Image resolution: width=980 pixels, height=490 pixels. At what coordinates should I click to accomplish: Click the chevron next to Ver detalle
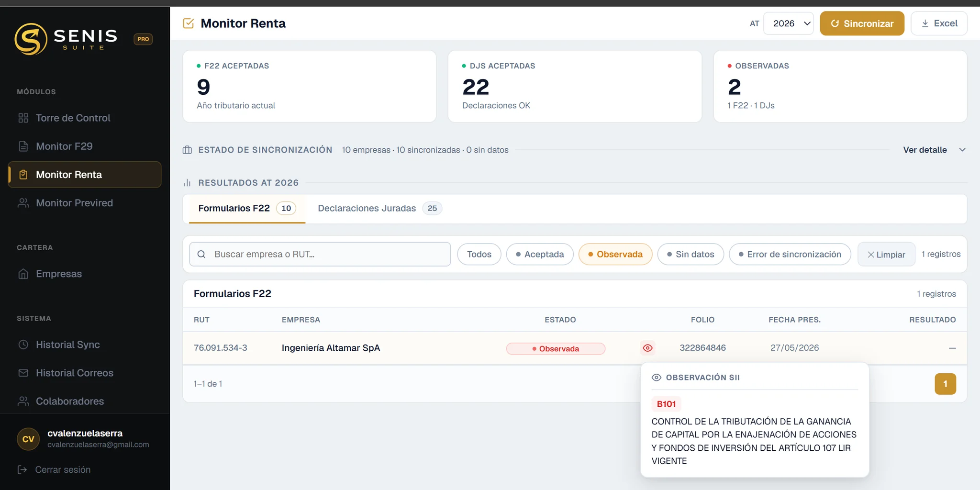pos(962,150)
